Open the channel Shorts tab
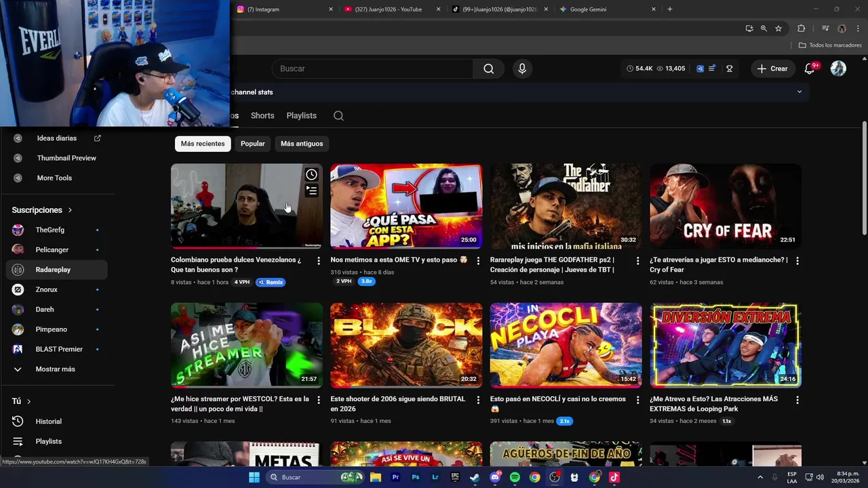Screen dimensions: 868x488 pyautogui.click(x=262, y=116)
